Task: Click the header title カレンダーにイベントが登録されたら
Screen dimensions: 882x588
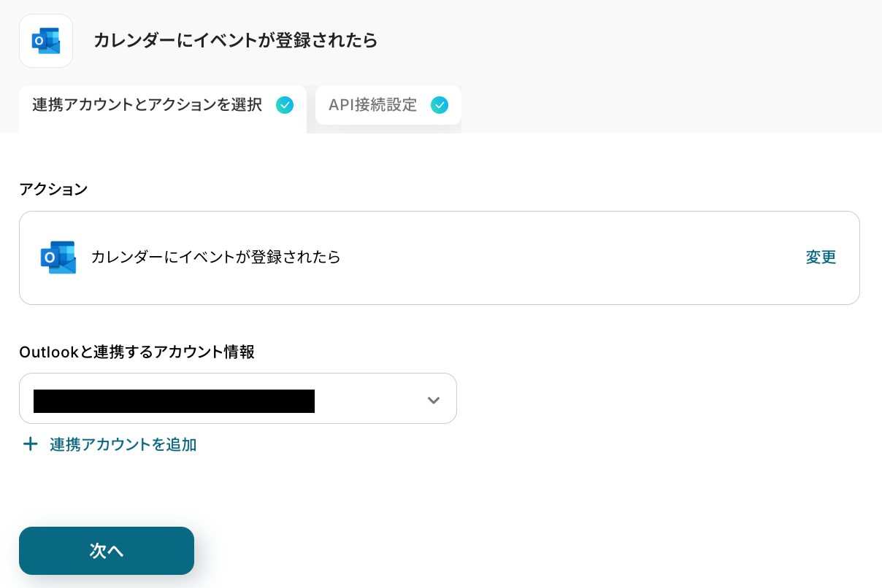Action: pyautogui.click(x=235, y=41)
